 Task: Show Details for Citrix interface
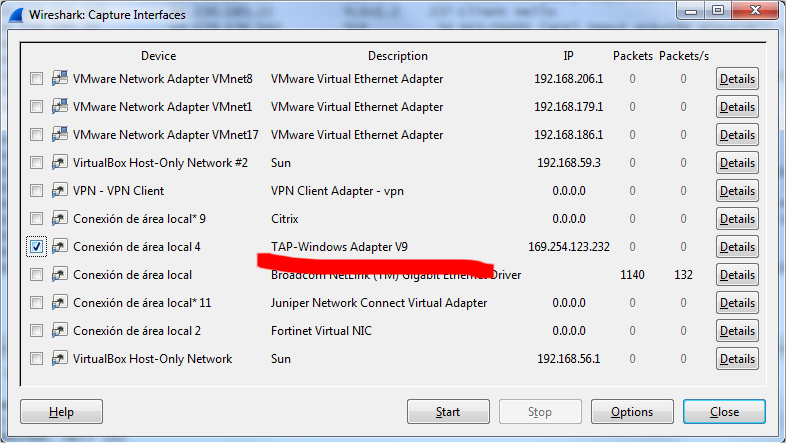[737, 219]
